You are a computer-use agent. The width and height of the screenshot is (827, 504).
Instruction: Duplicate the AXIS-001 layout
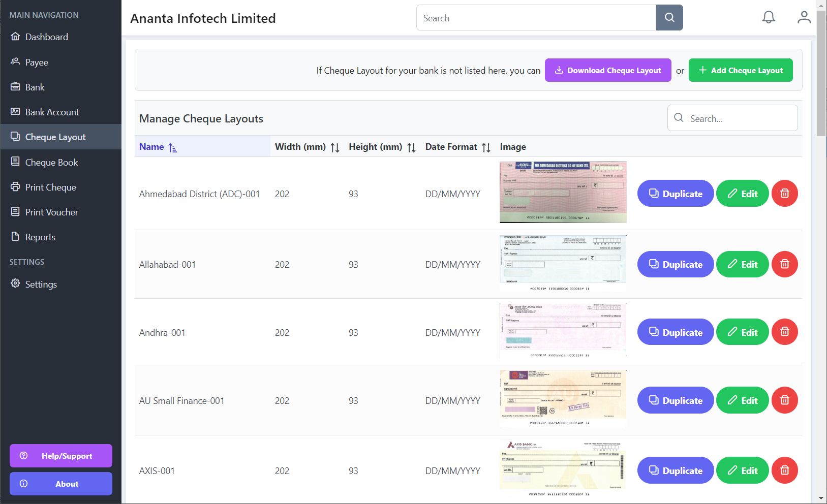pyautogui.click(x=676, y=470)
